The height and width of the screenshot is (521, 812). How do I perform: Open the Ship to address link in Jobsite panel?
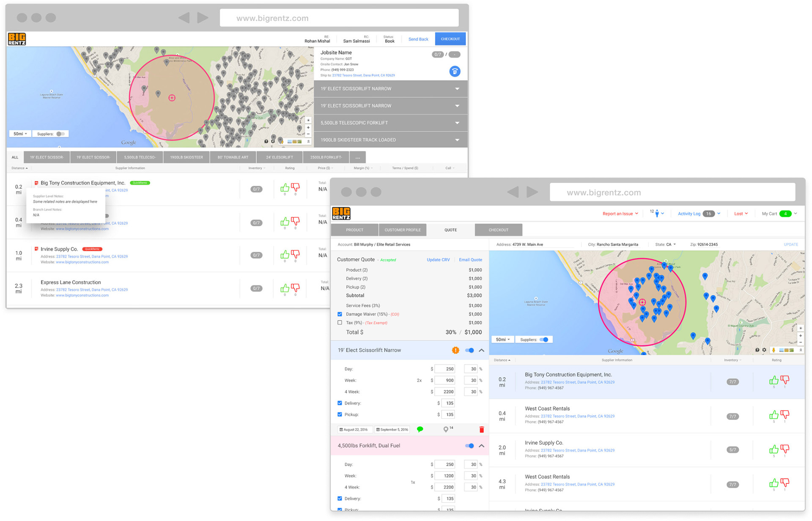363,75
